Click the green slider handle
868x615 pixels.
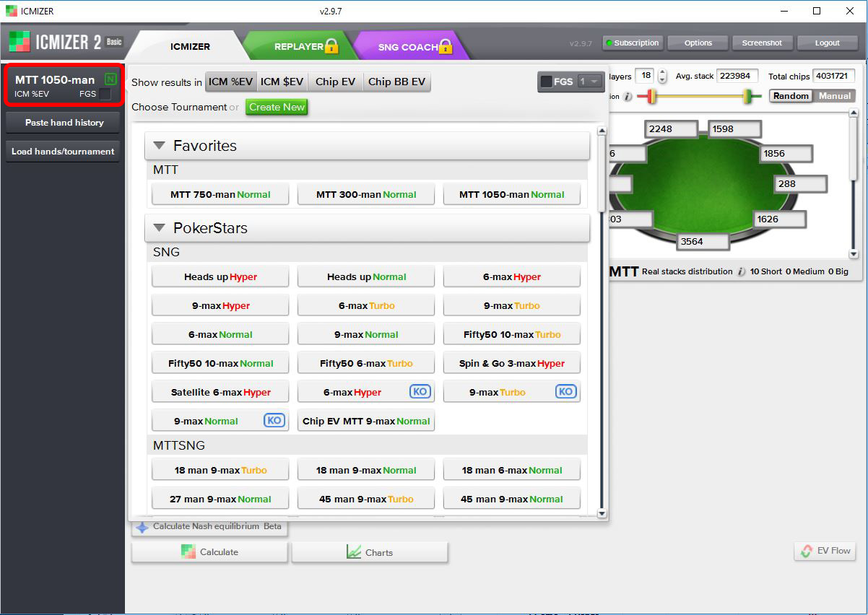[x=748, y=95]
